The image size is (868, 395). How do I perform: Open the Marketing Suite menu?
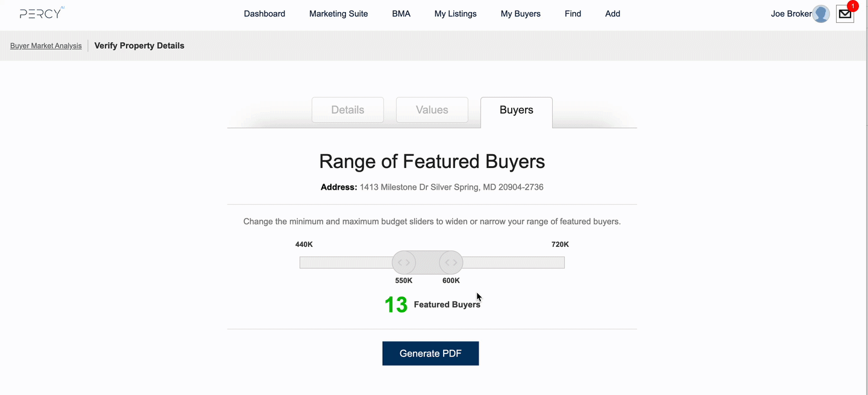click(339, 14)
